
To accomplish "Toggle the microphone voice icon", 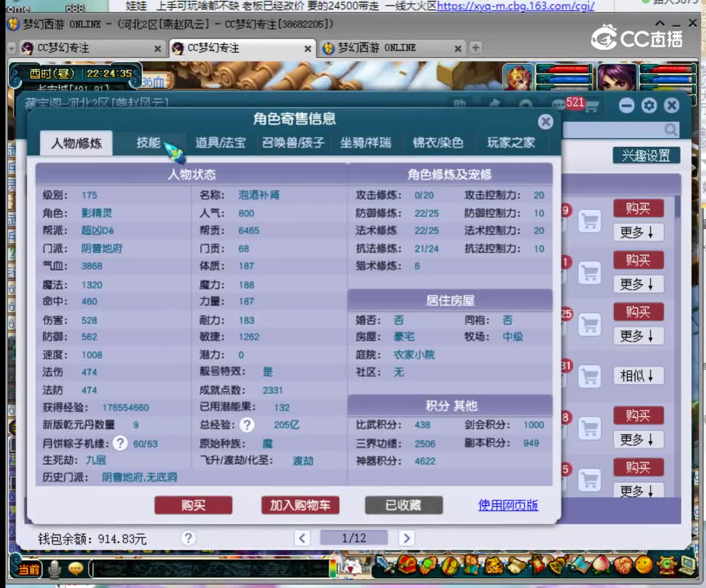I will pos(54,568).
